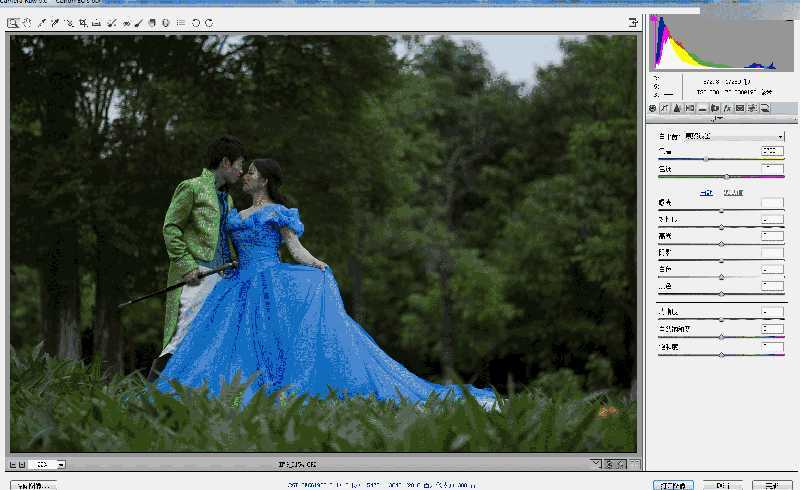Select the Graduated Filter tool
This screenshot has height=490, width=800.
point(152,23)
